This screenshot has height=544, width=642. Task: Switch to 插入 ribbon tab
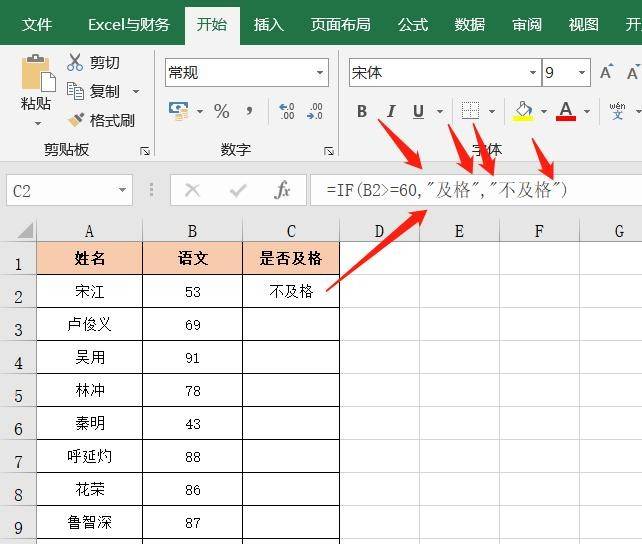(x=268, y=25)
